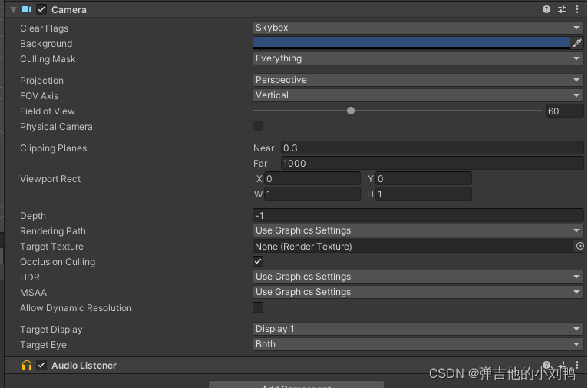Image resolution: width=588 pixels, height=388 pixels.
Task: Enable the Physical Camera checkbox
Action: pos(258,126)
